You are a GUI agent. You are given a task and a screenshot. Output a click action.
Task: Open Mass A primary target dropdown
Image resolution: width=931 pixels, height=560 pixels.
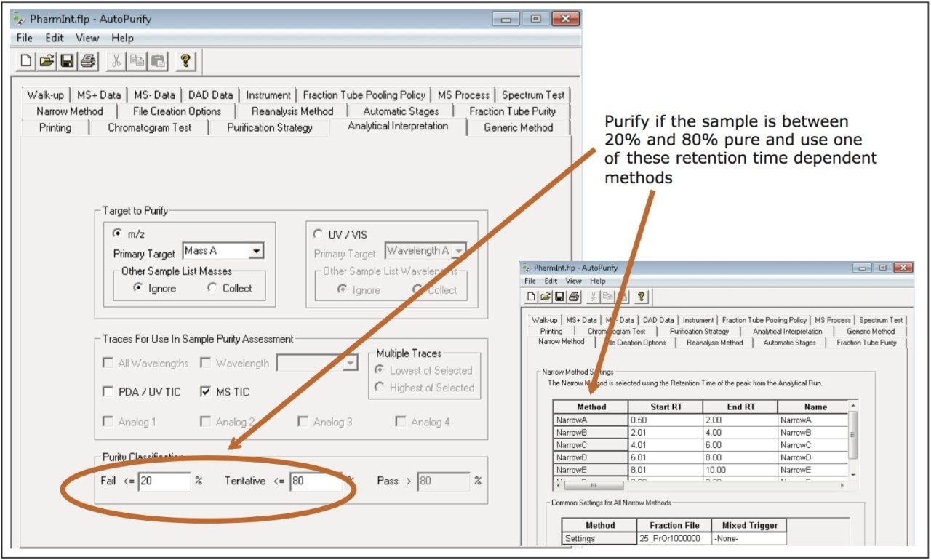[256, 251]
